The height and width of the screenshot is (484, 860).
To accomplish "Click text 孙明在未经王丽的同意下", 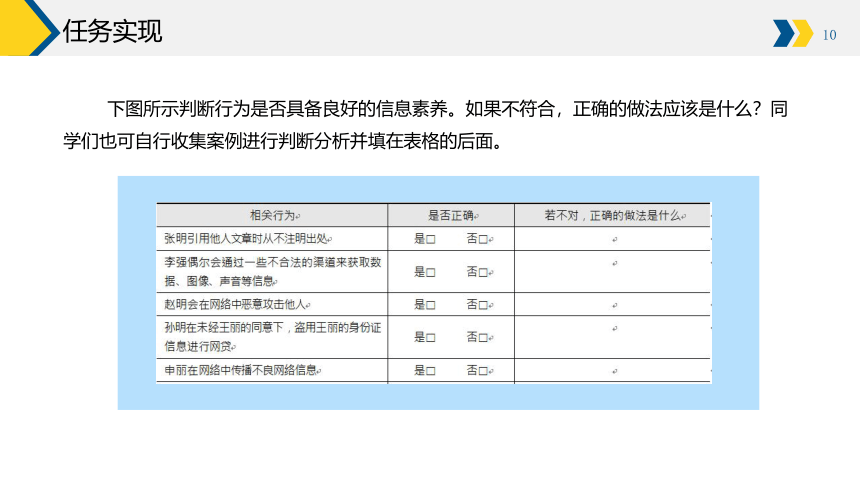I will (x=223, y=328).
